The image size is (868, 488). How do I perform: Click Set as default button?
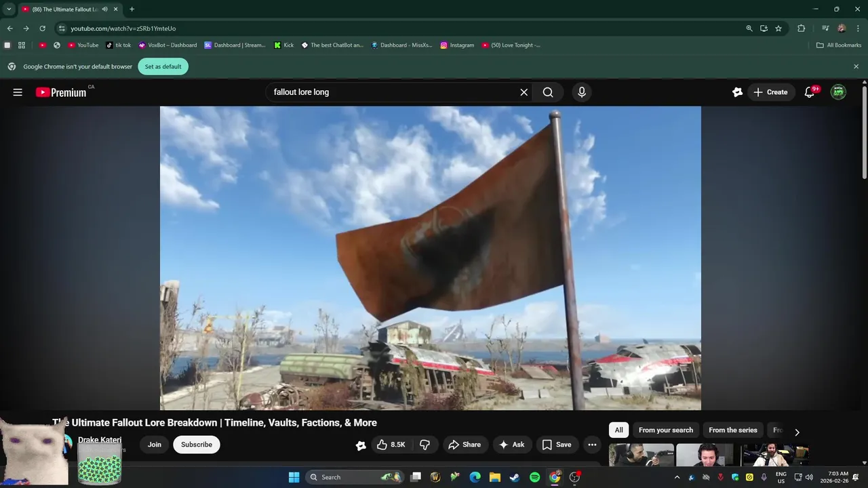pos(163,66)
